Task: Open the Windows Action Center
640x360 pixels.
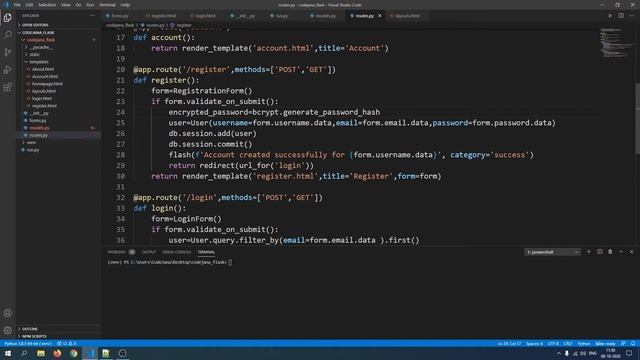Action: point(629,353)
